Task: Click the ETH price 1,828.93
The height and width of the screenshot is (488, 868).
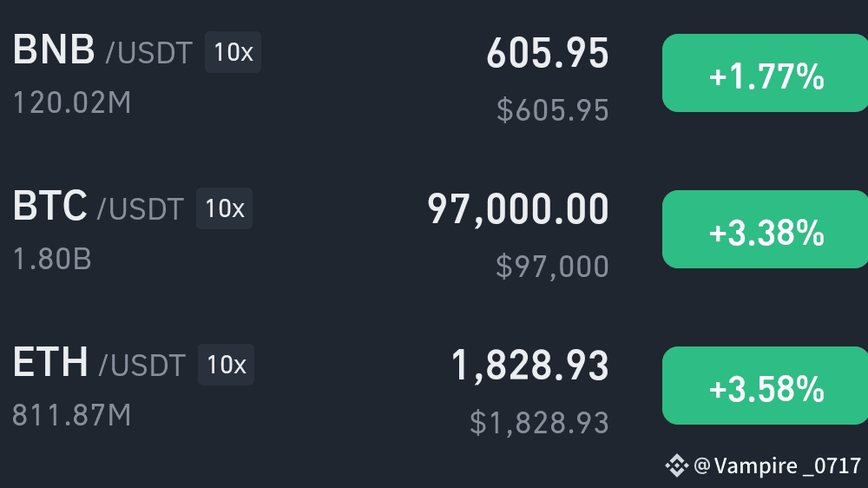Action: point(530,366)
